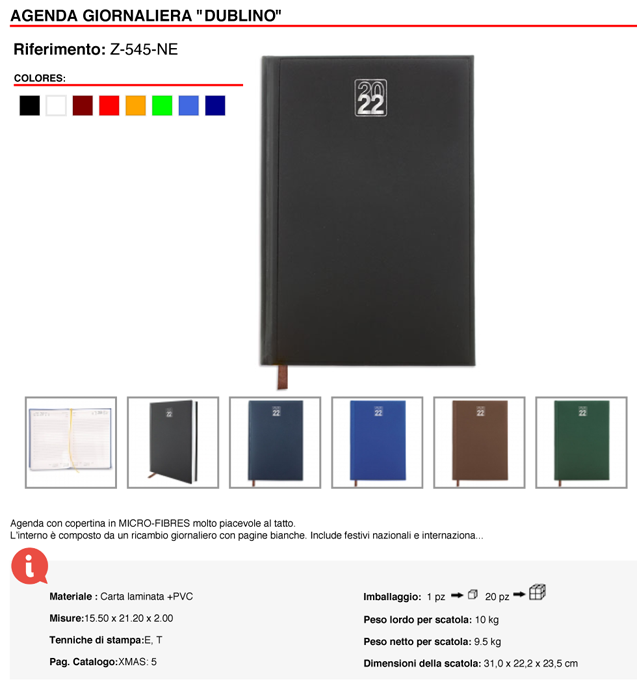Select the green color swatch
Screen dimensions: 637x684
pyautogui.click(x=162, y=106)
